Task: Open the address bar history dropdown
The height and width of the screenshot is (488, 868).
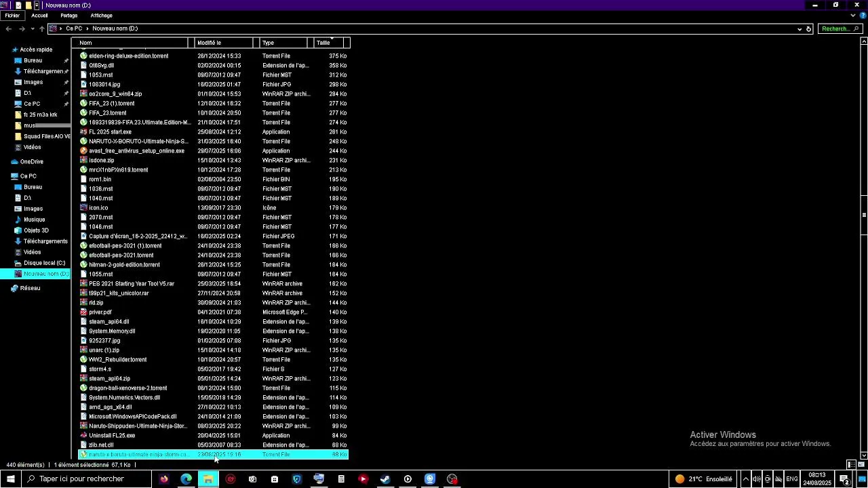Action: pyautogui.click(x=800, y=29)
